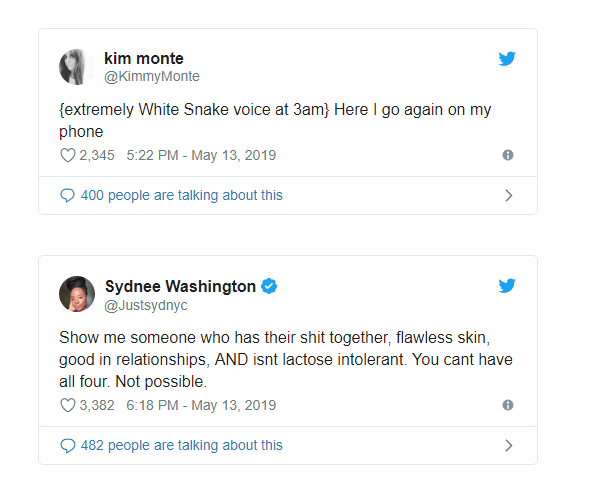Like Sydnee Washington's tweet with the heart icon

click(68, 405)
